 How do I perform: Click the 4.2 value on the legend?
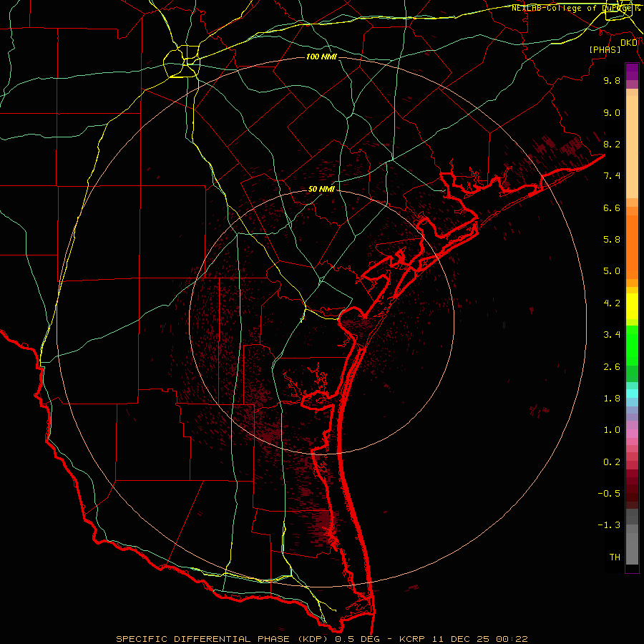coord(612,303)
